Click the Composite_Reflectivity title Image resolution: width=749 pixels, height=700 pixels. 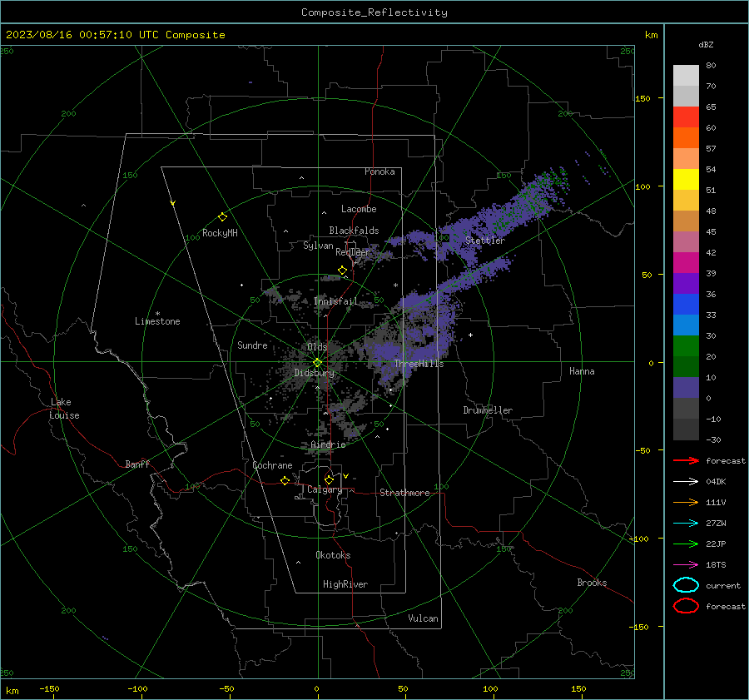(374, 12)
